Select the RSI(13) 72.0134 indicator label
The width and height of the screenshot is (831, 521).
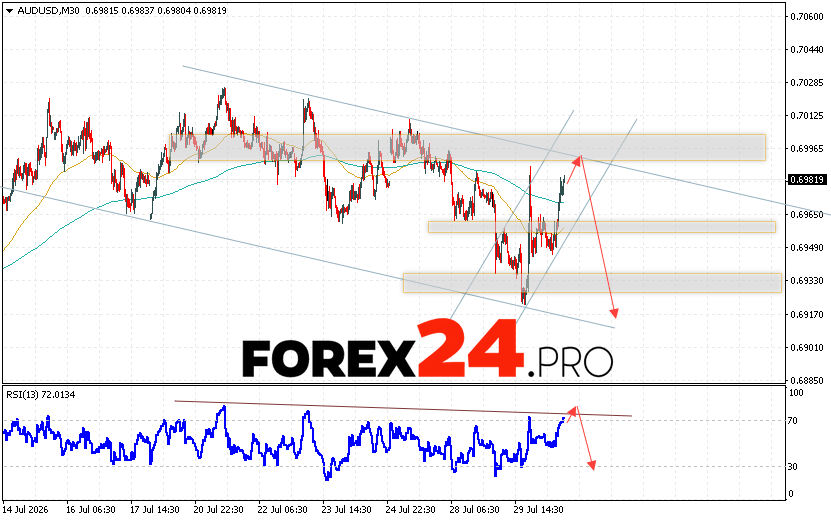pos(41,395)
